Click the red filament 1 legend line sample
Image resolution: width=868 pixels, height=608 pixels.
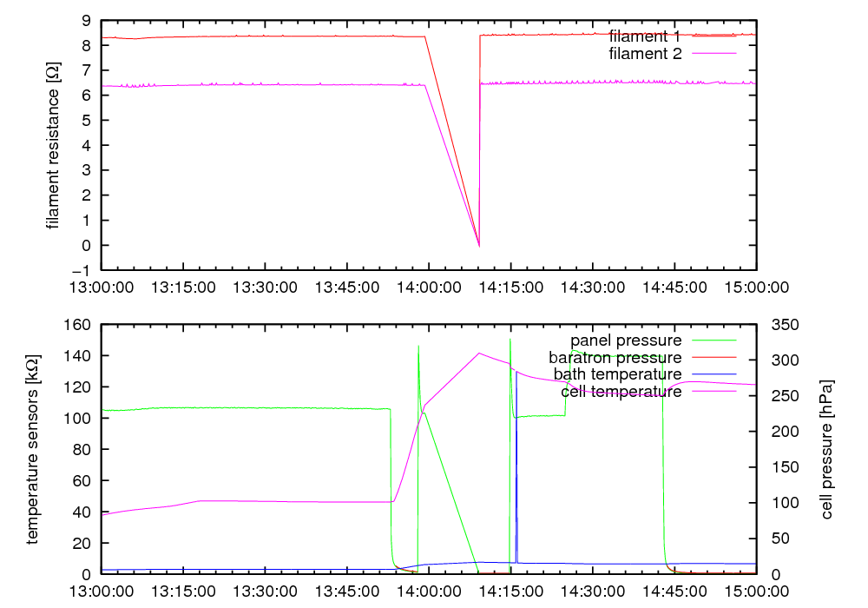pos(713,36)
